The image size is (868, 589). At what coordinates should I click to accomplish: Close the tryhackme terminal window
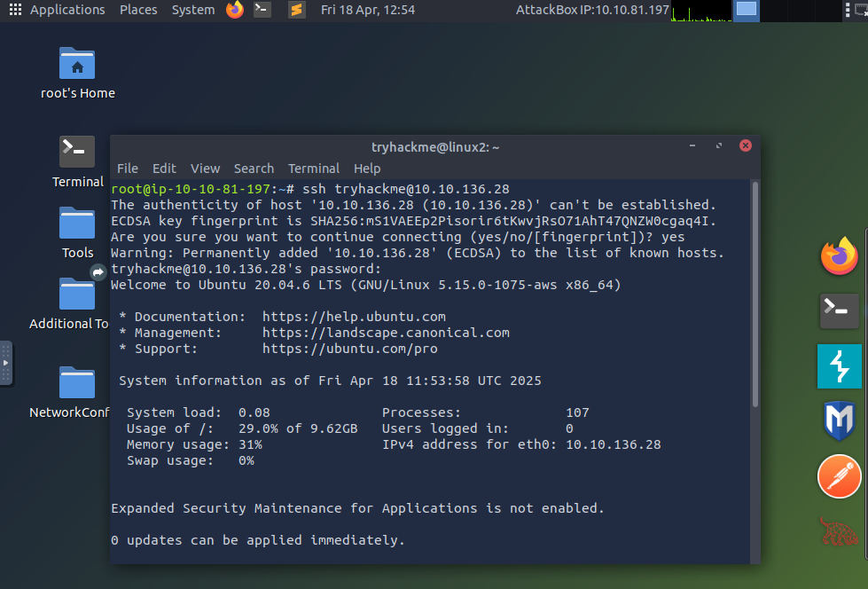[x=746, y=145]
